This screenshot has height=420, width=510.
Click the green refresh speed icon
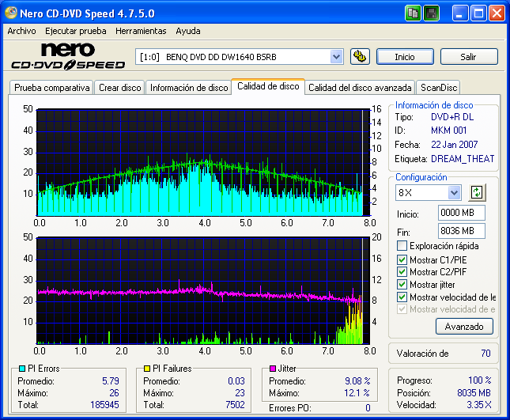click(x=476, y=192)
